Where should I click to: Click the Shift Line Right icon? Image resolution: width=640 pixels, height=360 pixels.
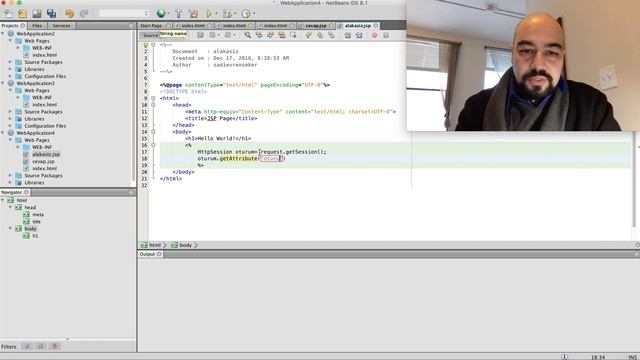click(359, 36)
